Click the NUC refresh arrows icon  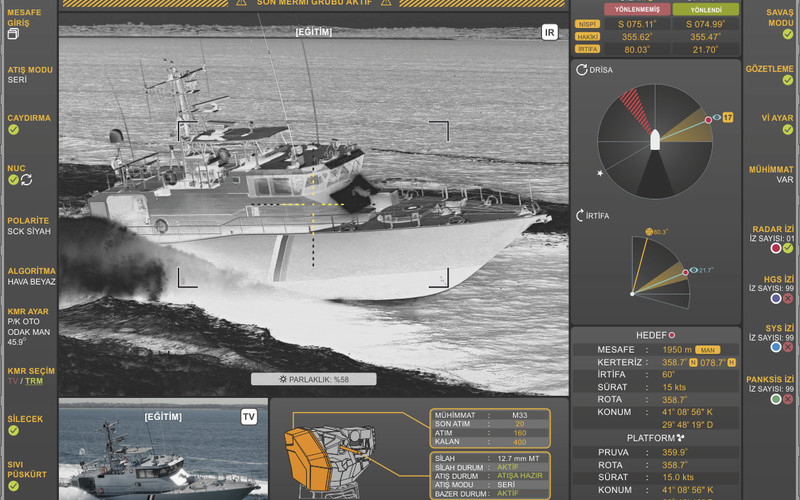pyautogui.click(x=26, y=180)
